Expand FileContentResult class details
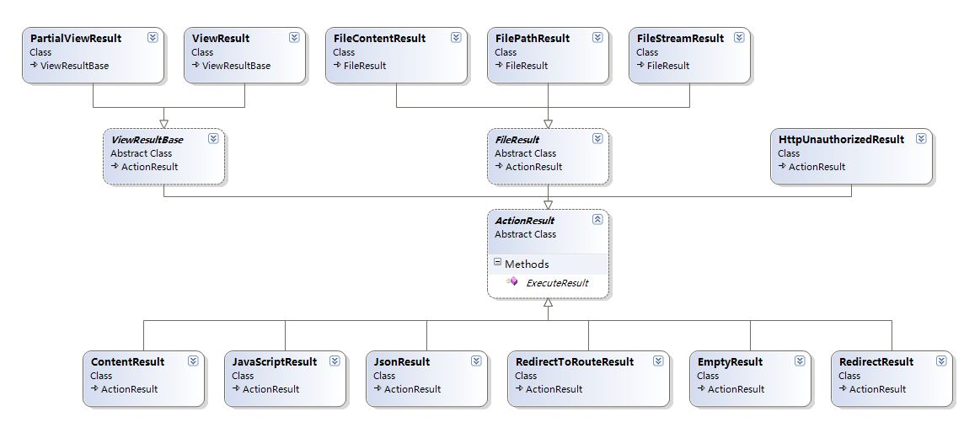This screenshot has width=980, height=433. [456, 38]
